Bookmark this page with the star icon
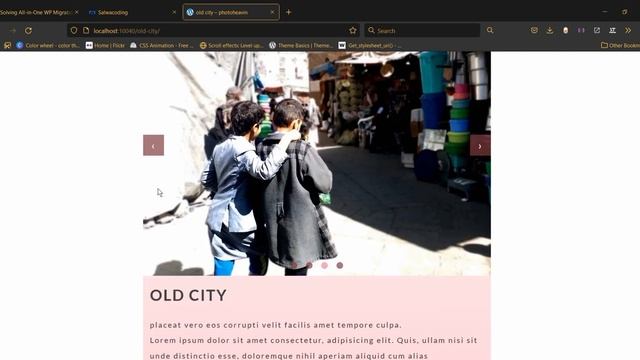The image size is (640, 360). tap(353, 31)
